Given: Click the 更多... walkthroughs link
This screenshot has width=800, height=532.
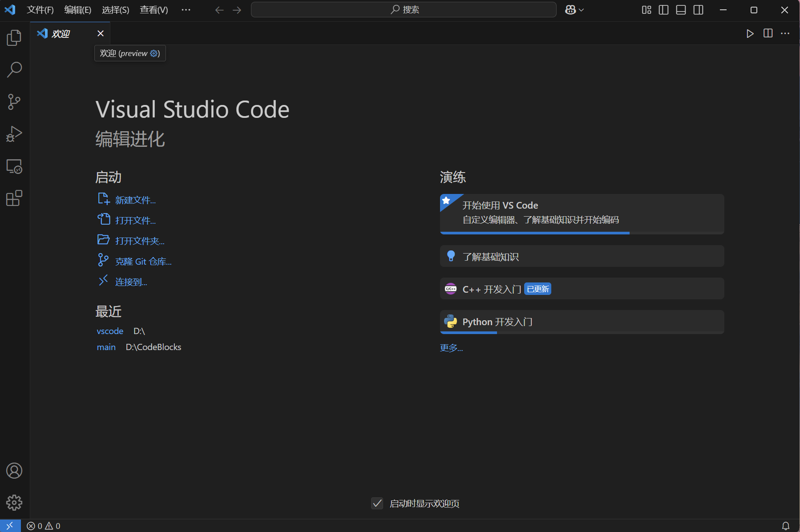Looking at the screenshot, I should [451, 348].
